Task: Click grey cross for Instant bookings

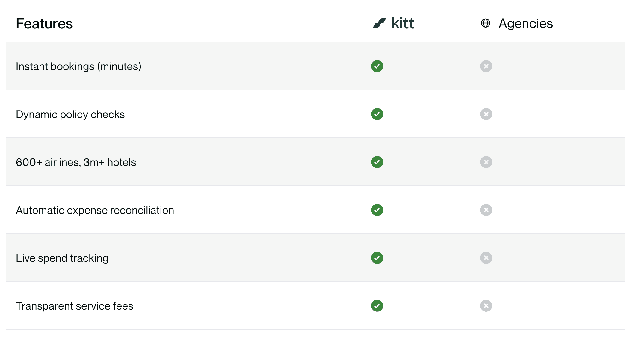Action: pyautogui.click(x=486, y=66)
